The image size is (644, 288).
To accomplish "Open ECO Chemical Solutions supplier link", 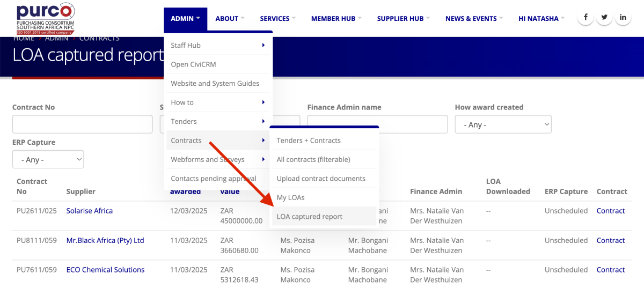I will 105,270.
